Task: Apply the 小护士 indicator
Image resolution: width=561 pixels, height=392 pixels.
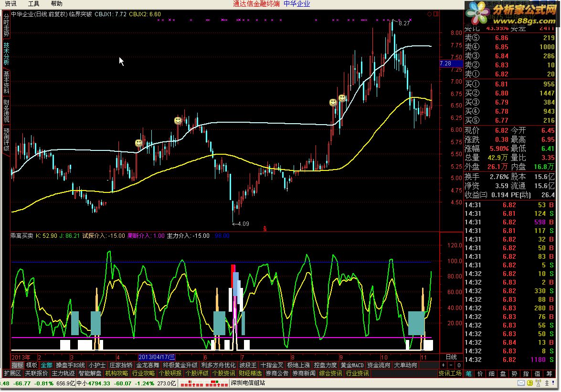Action: click(x=97, y=365)
